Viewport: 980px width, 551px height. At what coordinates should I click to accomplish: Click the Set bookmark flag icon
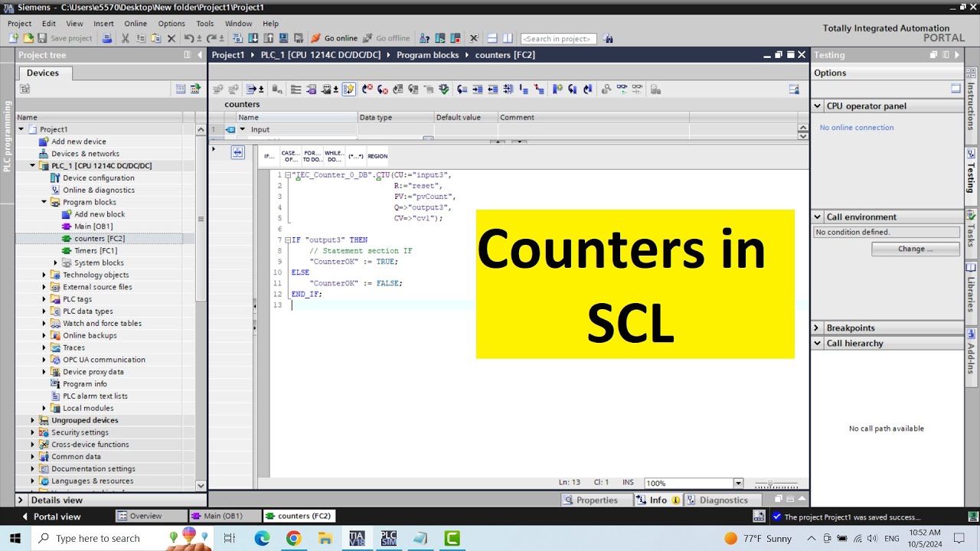[x=557, y=89]
